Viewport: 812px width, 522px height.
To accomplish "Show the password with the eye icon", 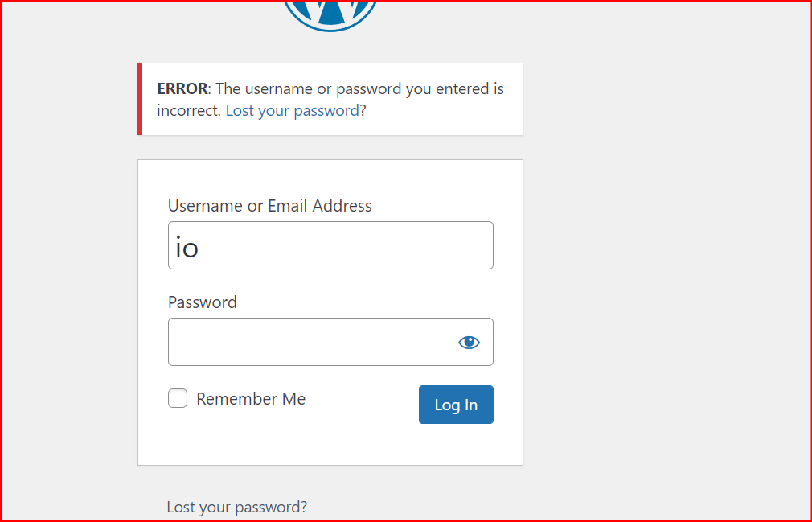I will tap(469, 343).
